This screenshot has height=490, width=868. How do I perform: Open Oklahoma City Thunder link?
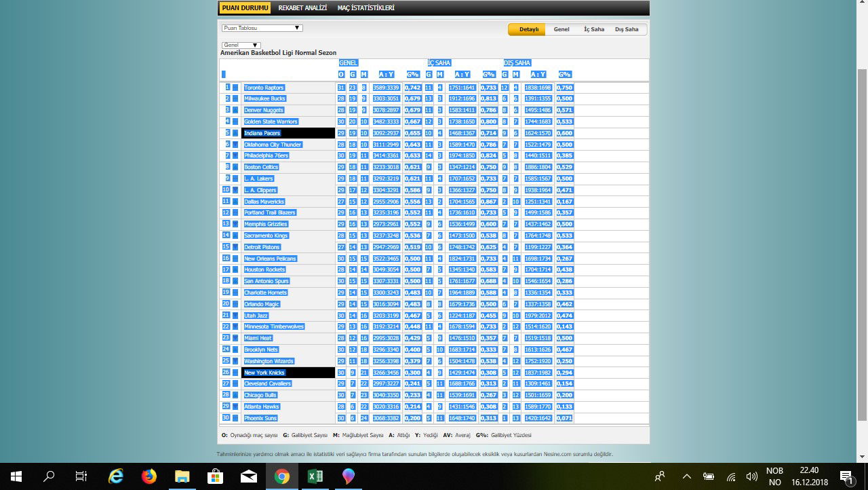click(x=273, y=145)
